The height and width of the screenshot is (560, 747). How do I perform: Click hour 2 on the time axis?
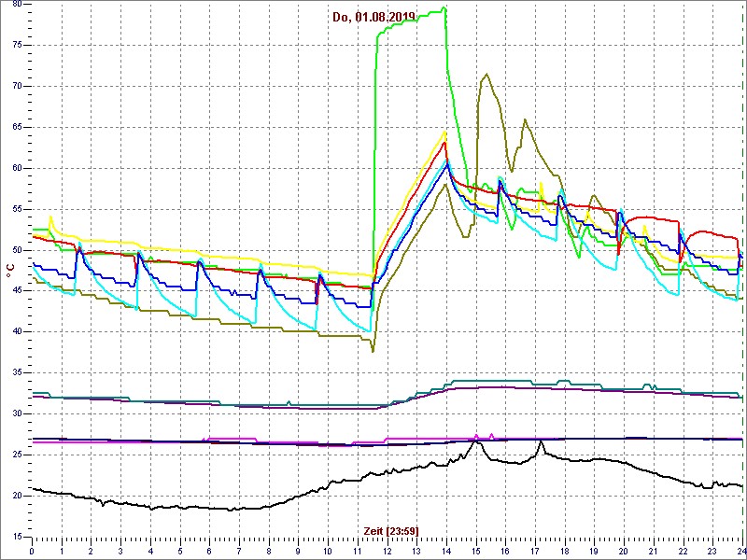(91, 551)
